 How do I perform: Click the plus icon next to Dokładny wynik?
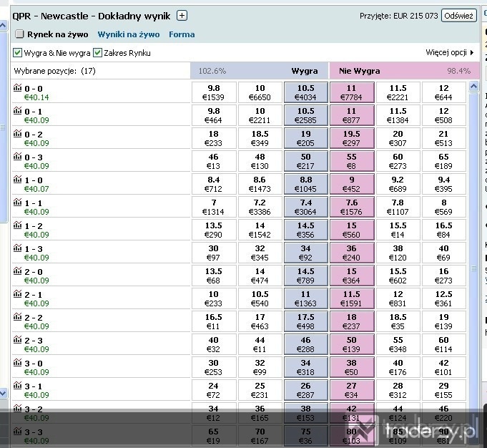tap(182, 15)
